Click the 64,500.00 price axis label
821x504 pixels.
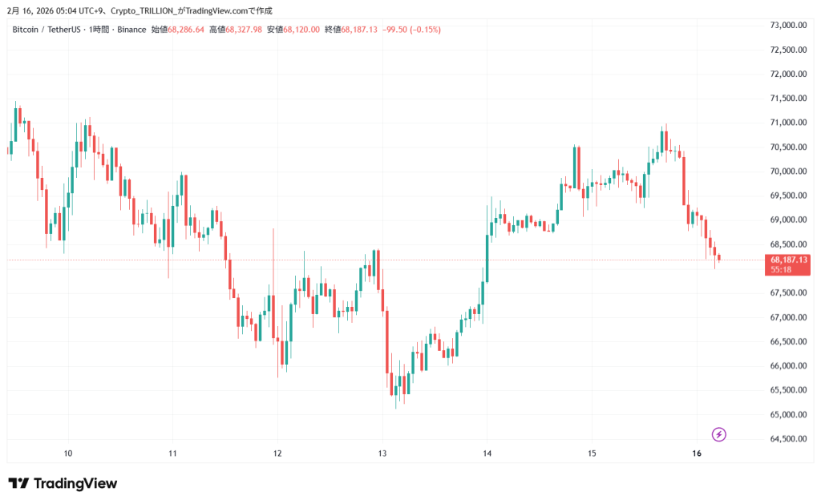[x=788, y=439]
